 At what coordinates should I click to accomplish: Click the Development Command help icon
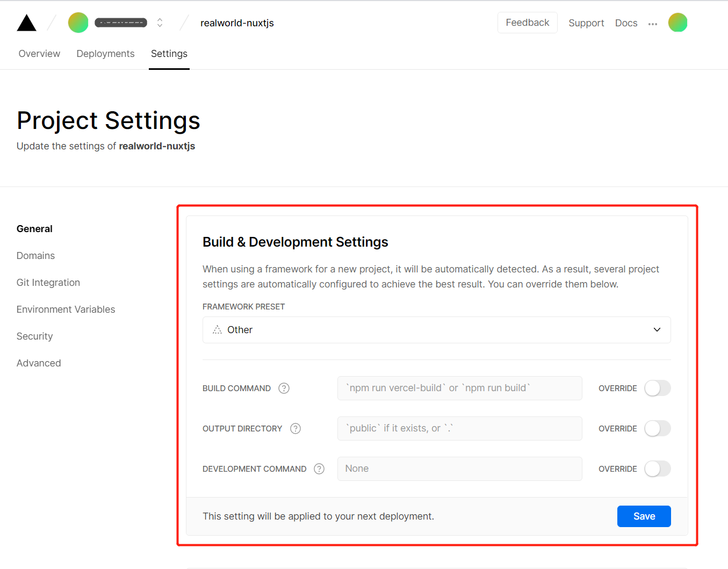pyautogui.click(x=319, y=469)
